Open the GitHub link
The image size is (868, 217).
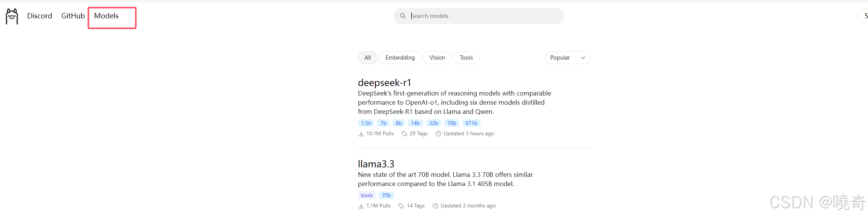pyautogui.click(x=73, y=16)
